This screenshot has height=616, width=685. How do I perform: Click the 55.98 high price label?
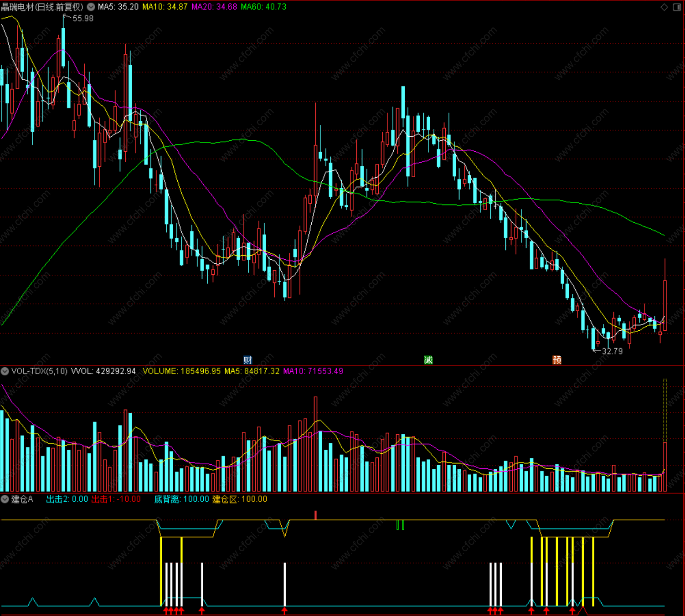[83, 18]
